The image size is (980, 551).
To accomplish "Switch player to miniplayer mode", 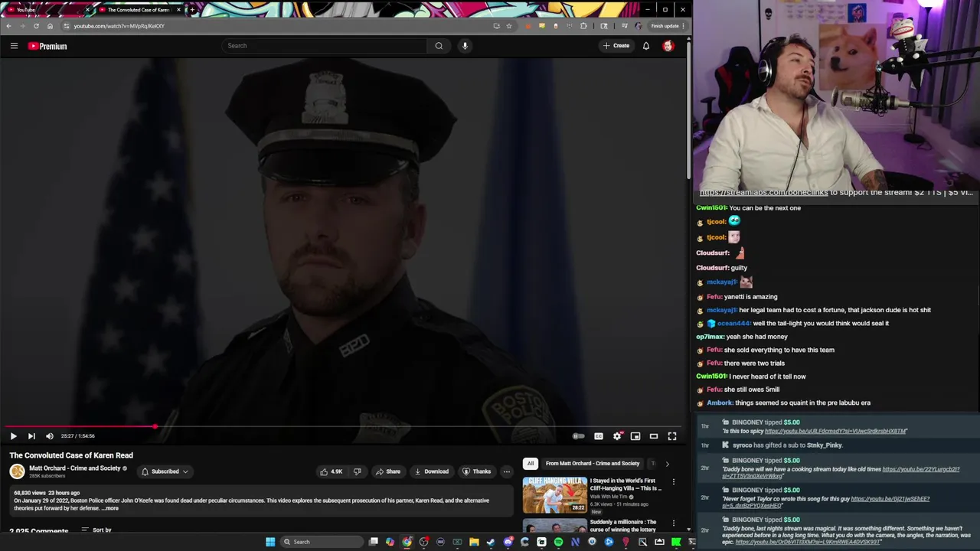I will coord(635,436).
